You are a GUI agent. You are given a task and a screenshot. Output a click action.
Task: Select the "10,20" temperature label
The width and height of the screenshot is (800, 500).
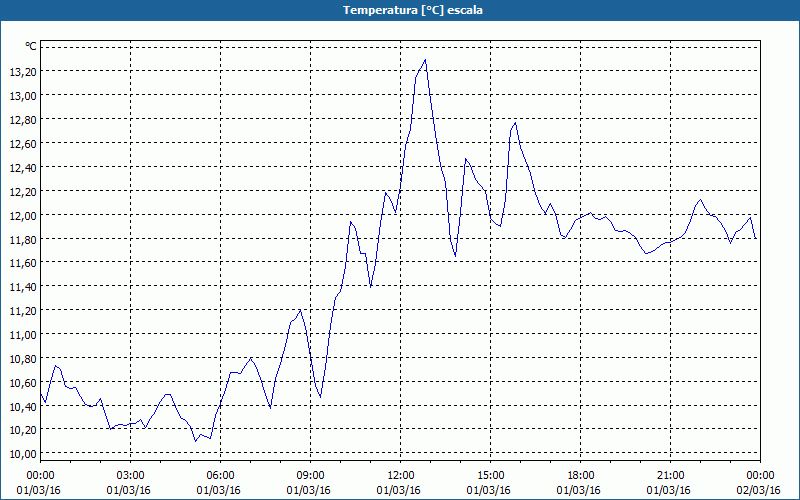coord(23,430)
